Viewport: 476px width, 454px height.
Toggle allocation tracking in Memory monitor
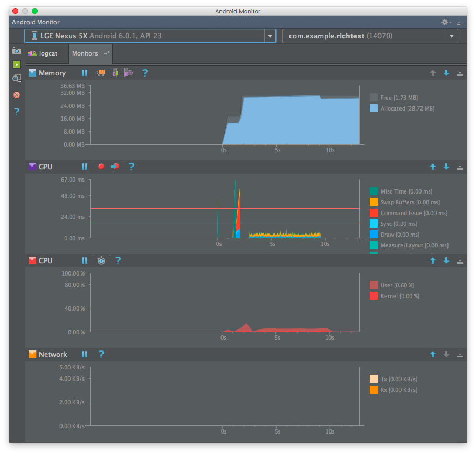[x=128, y=73]
